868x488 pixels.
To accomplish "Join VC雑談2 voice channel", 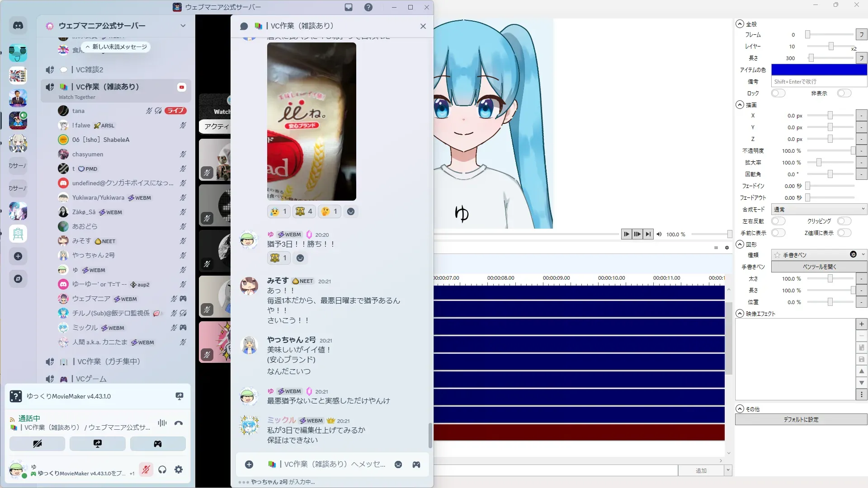I will 90,70.
